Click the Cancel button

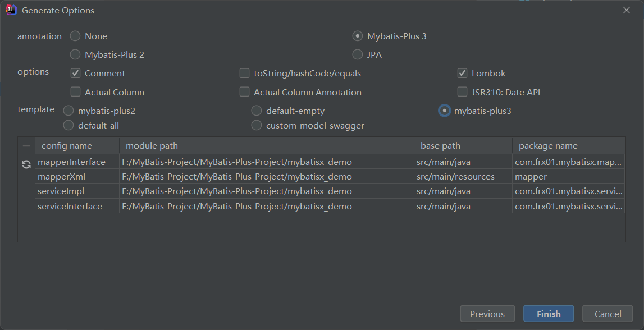coord(608,314)
